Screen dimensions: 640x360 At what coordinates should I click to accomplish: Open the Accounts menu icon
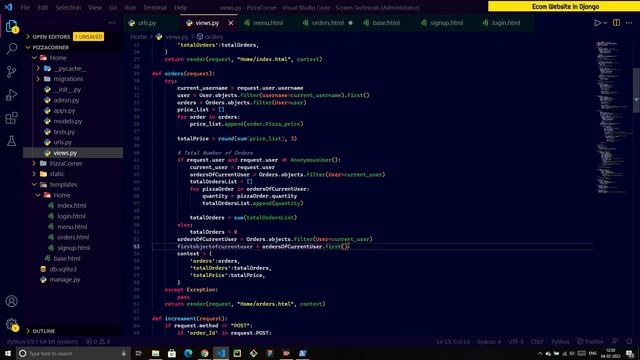tap(11, 301)
